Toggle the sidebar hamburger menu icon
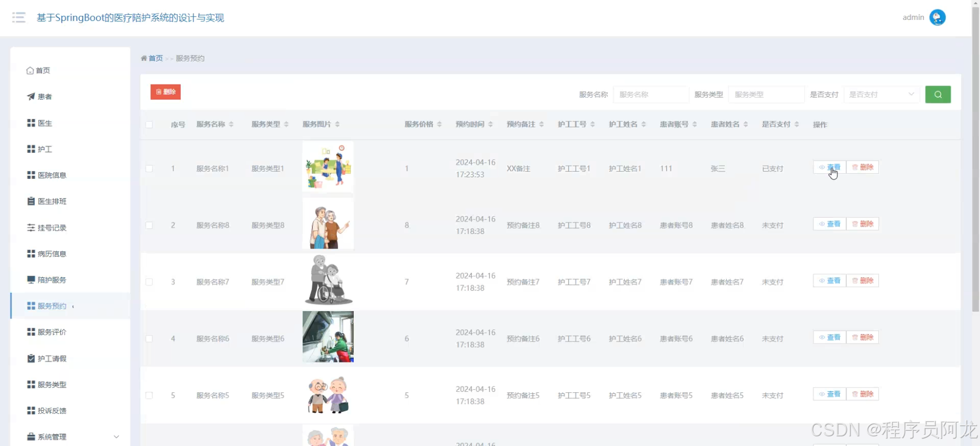 19,18
